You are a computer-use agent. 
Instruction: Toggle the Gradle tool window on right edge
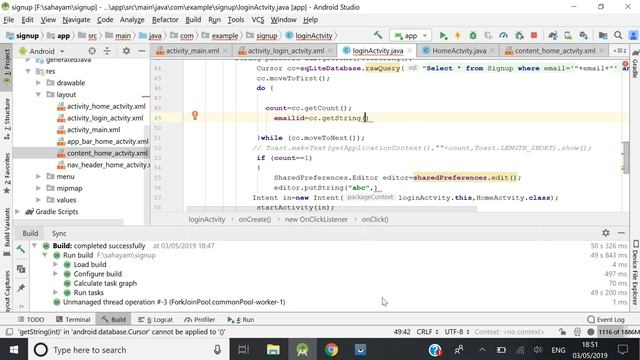pos(636,63)
